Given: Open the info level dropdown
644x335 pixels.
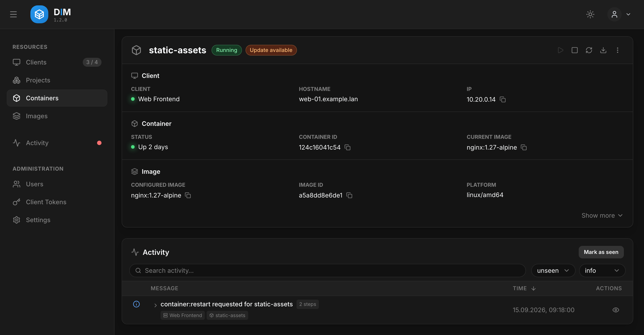Looking at the screenshot, I should point(602,271).
